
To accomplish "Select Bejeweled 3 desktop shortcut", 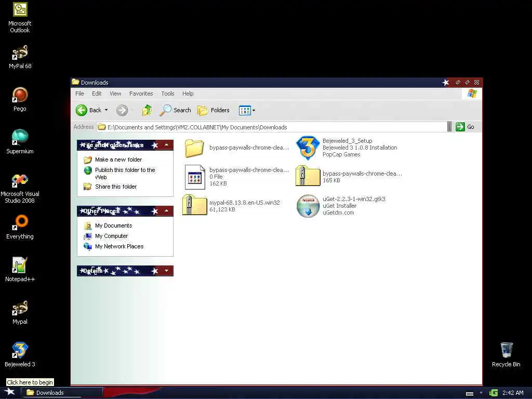I will pos(20,355).
